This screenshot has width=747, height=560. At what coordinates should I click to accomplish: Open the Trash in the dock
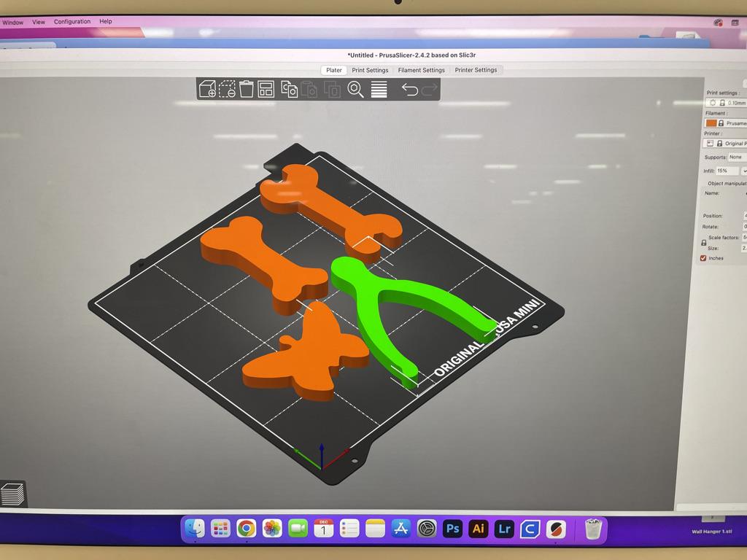point(593,528)
